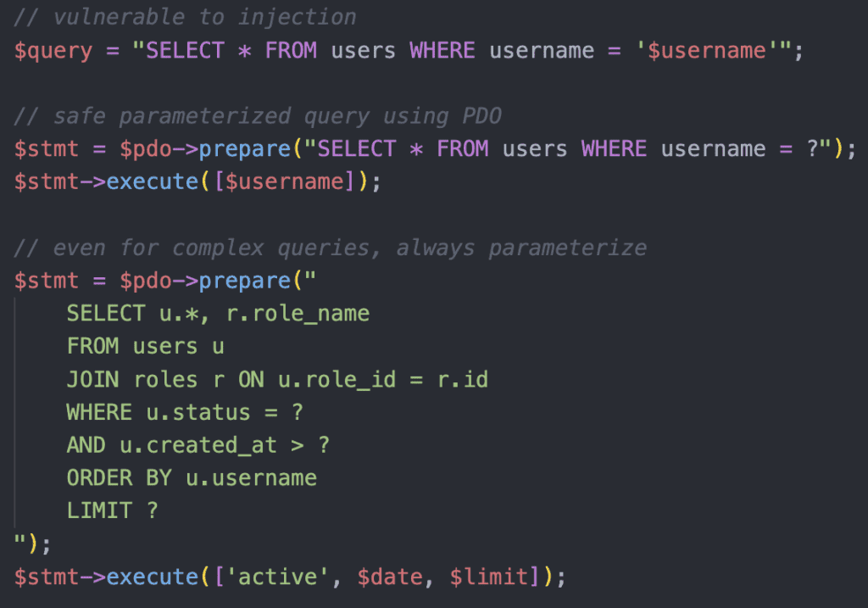Click the "FROM users u" line
The image size is (868, 608).
click(x=145, y=346)
